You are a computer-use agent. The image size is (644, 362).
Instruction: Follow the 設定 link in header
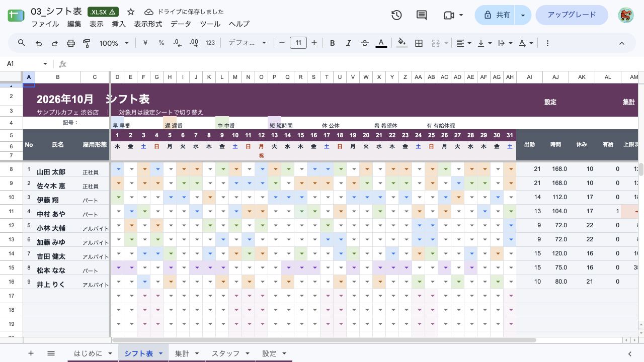pos(550,102)
